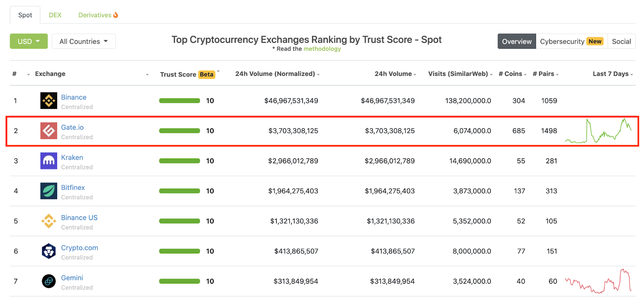
Task: Click the Gemini 7-day sparkline chart
Action: click(598, 281)
